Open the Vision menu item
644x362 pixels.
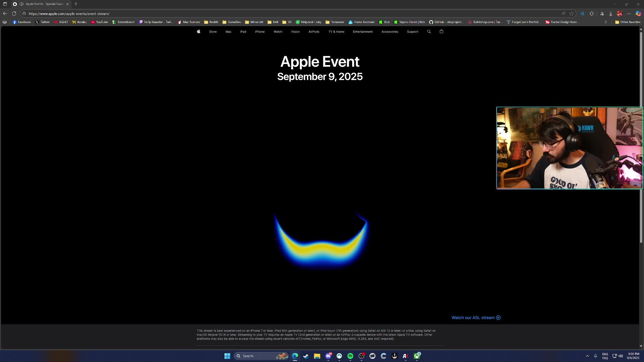295,32
